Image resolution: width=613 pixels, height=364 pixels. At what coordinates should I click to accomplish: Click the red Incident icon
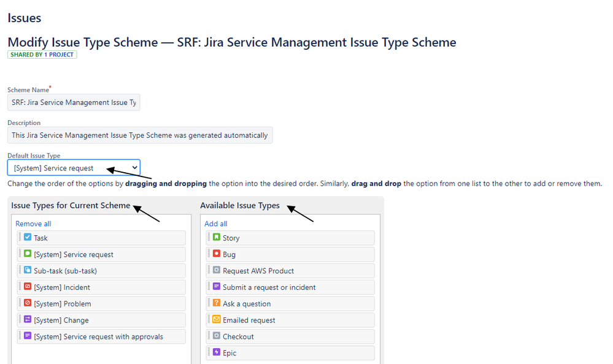pyautogui.click(x=28, y=286)
